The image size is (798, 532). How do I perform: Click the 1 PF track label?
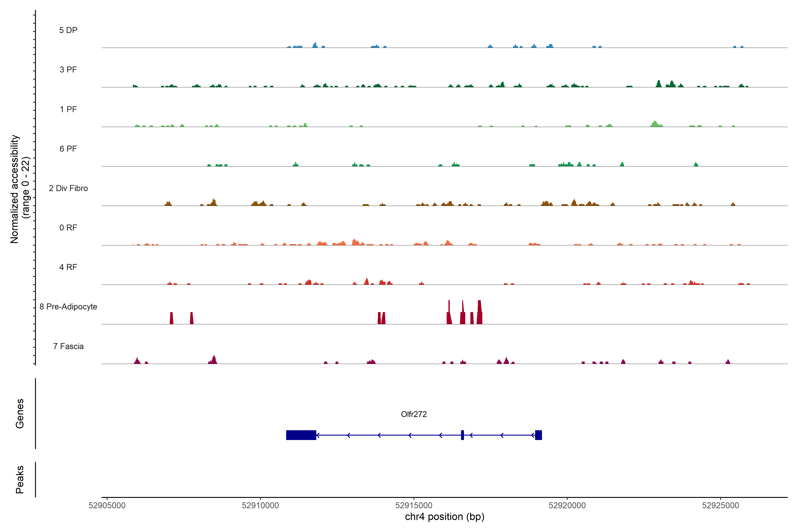pos(68,109)
